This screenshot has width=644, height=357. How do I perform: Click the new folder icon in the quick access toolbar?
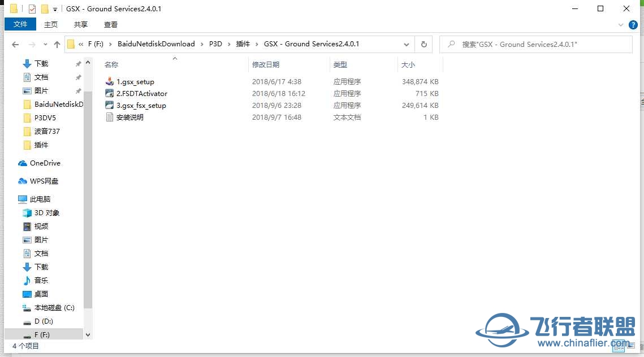click(x=44, y=8)
